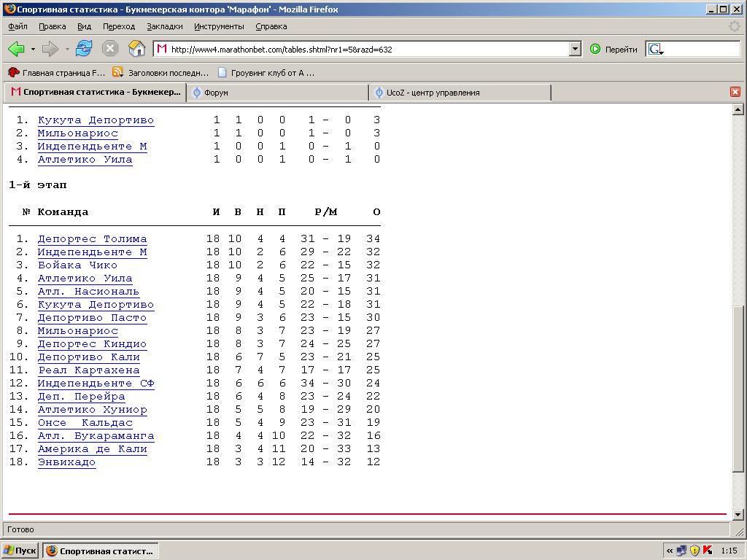This screenshot has width=747, height=560.
Task: Click the Главная страница F... bookmark
Action: point(57,73)
